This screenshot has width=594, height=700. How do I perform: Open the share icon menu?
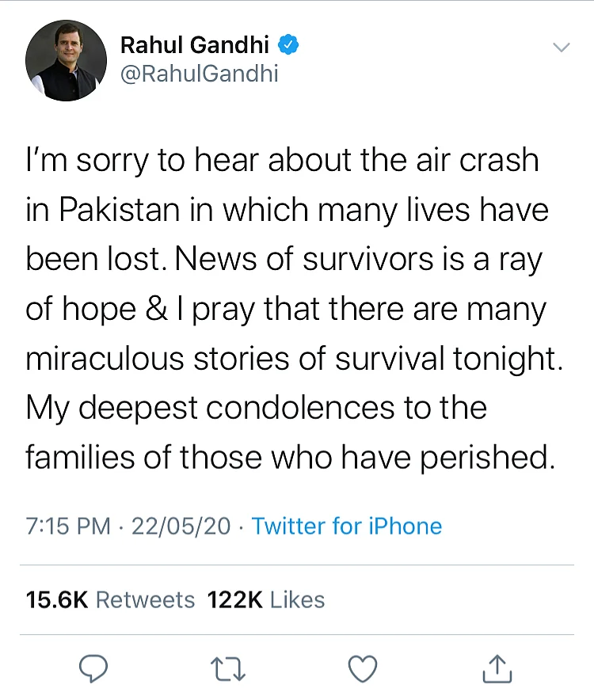click(x=497, y=668)
